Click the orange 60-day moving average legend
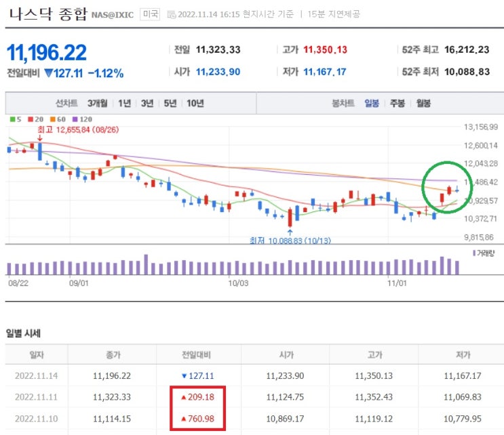504x435 pixels. 58,119
